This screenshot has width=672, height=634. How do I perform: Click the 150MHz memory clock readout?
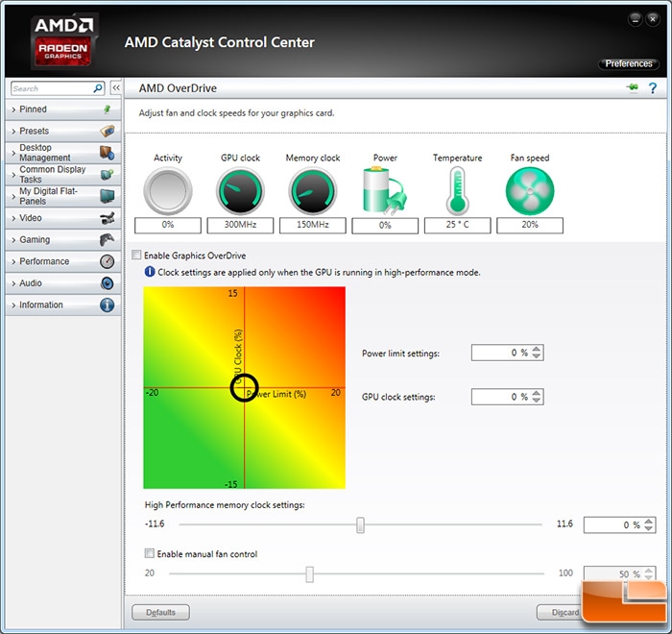pyautogui.click(x=313, y=225)
